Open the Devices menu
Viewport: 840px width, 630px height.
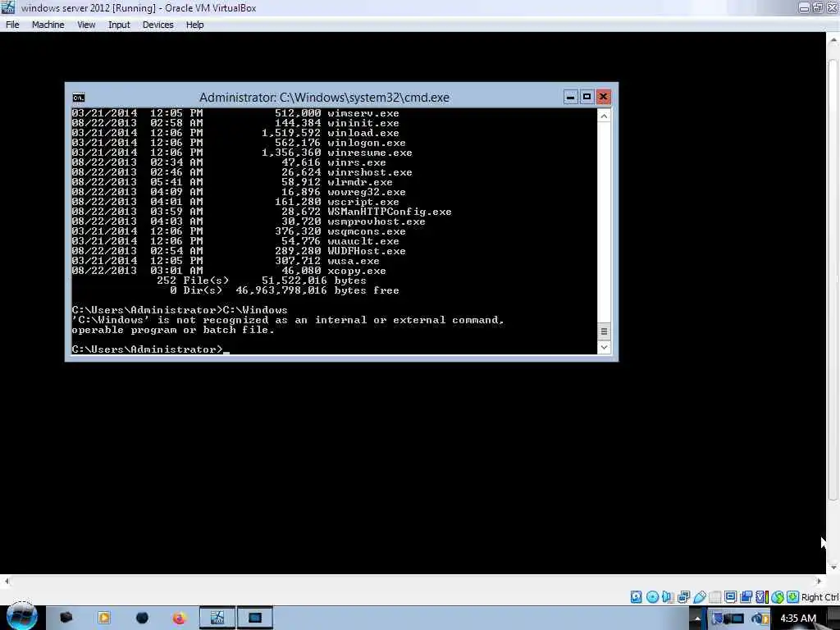click(158, 25)
